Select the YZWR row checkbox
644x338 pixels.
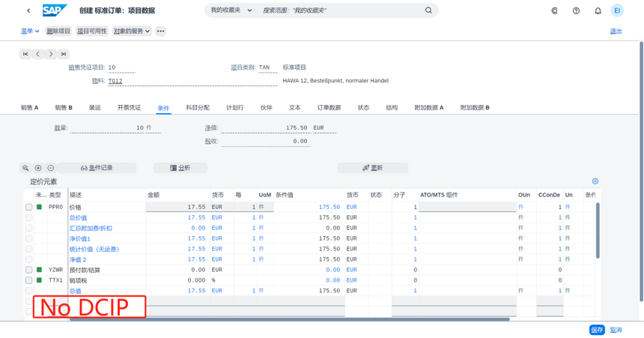[29, 270]
